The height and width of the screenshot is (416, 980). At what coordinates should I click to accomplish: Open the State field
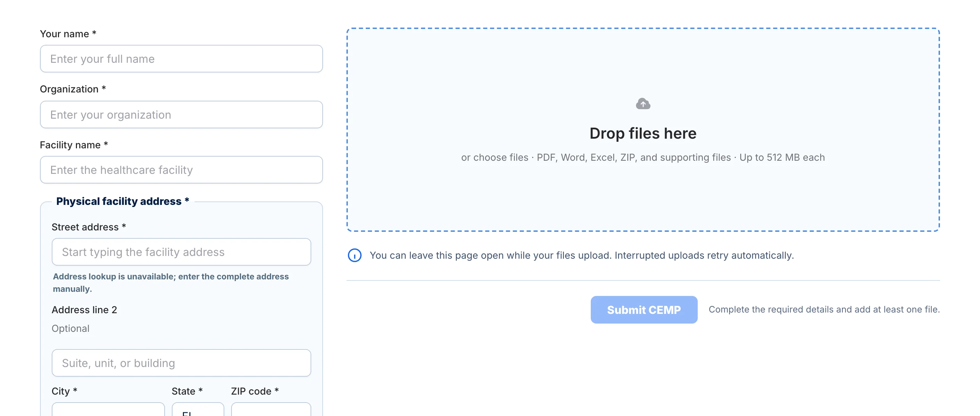tap(198, 409)
